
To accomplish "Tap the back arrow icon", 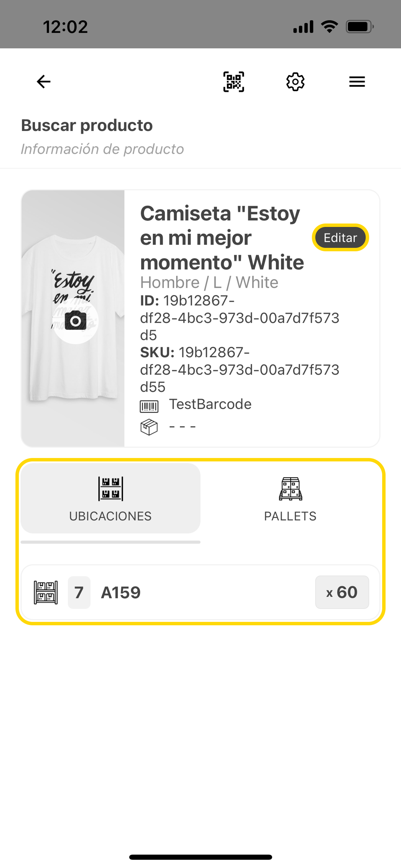I will coord(44,82).
